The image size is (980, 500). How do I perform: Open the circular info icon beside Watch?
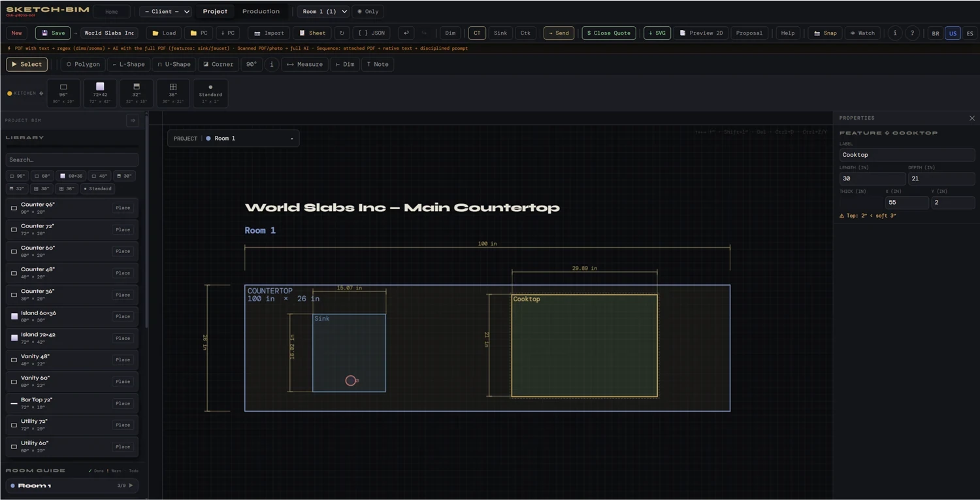click(895, 33)
